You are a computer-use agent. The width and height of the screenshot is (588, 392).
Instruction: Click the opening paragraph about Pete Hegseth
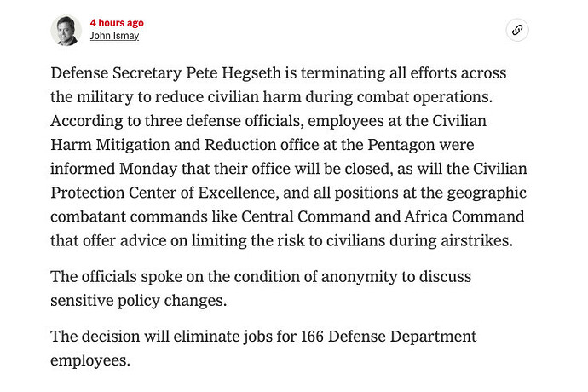(x=289, y=157)
